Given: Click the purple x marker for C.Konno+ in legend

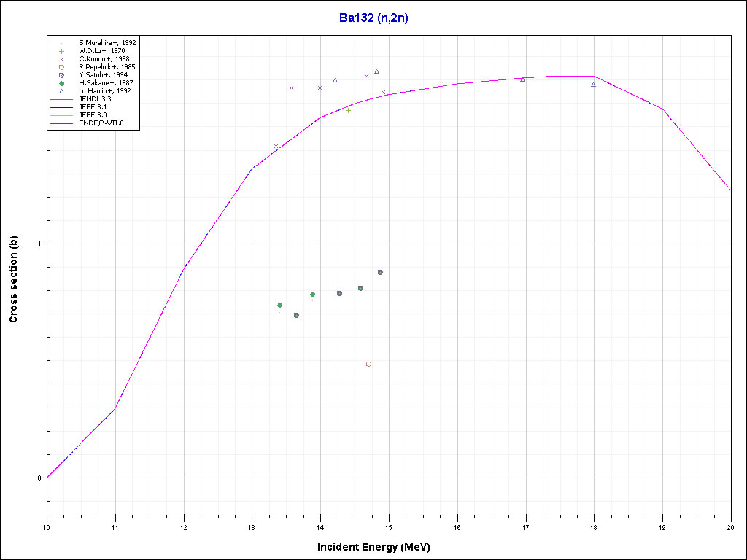Looking at the screenshot, I should (x=62, y=59).
